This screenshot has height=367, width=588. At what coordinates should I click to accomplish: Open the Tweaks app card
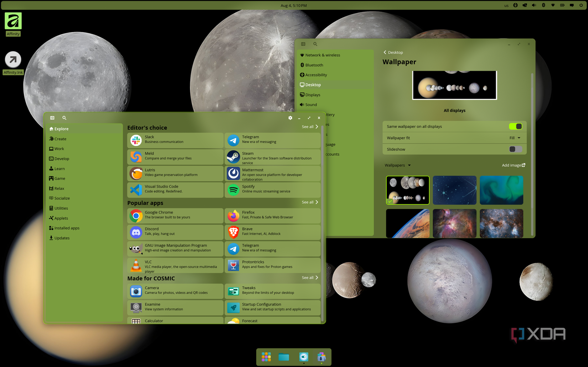pyautogui.click(x=272, y=291)
